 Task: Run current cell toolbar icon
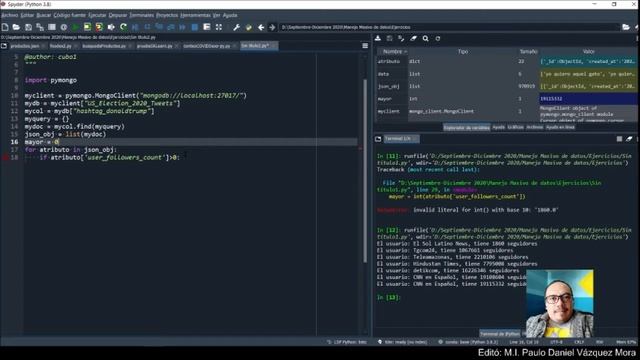coord(87,27)
